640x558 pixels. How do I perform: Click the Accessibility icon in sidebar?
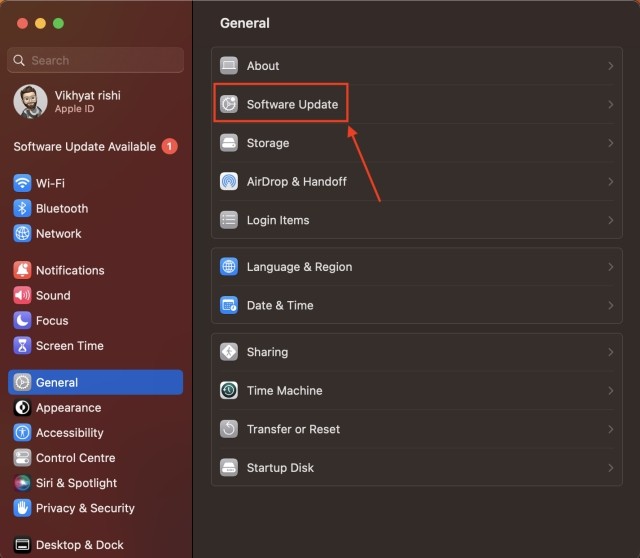pos(22,433)
